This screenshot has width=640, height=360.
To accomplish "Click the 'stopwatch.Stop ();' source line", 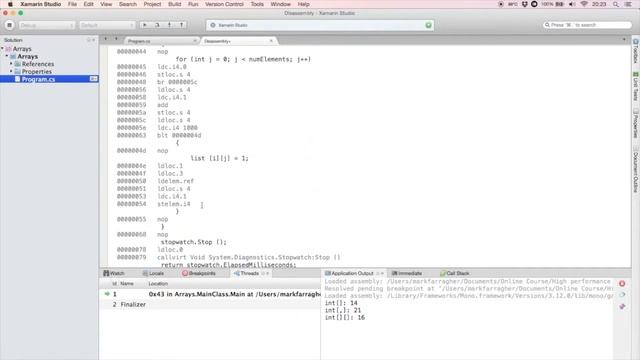I will [193, 242].
